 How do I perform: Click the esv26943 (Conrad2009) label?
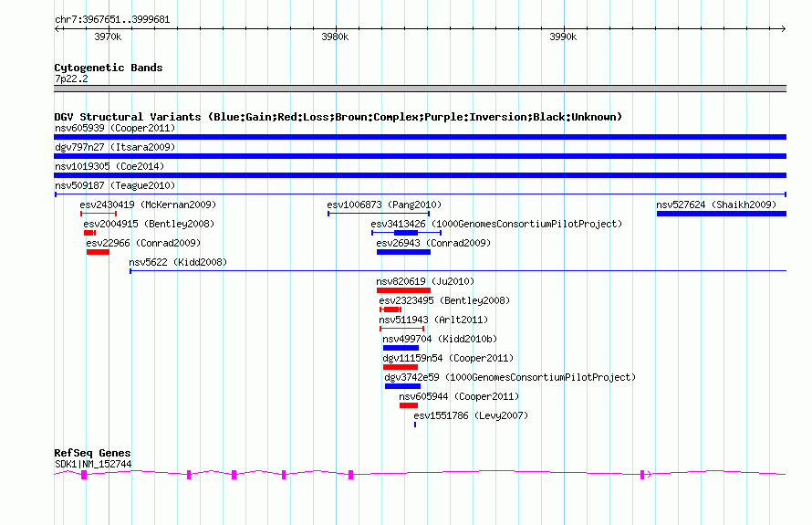click(x=433, y=243)
